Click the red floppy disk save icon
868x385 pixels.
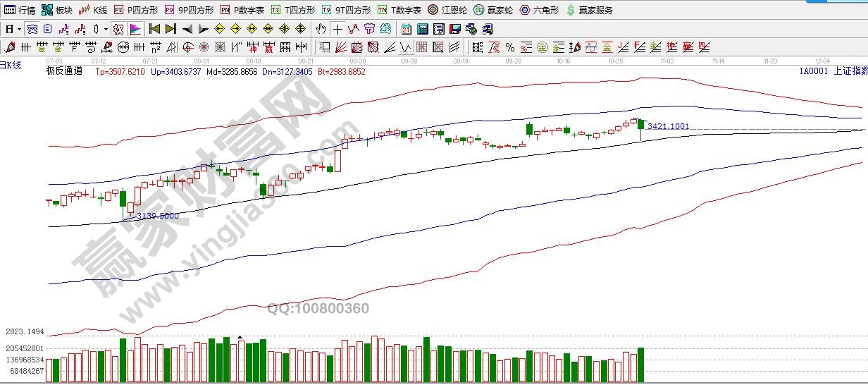coord(454,29)
